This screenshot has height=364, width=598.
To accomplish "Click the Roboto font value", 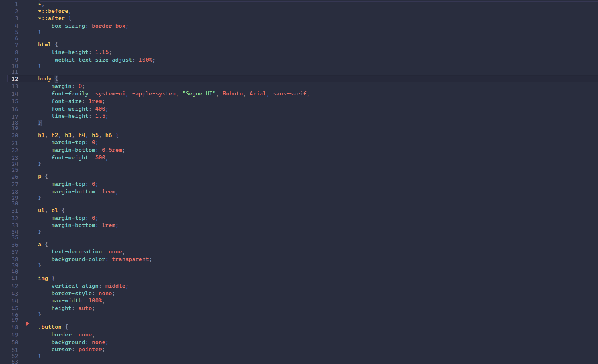I will [233, 94].
